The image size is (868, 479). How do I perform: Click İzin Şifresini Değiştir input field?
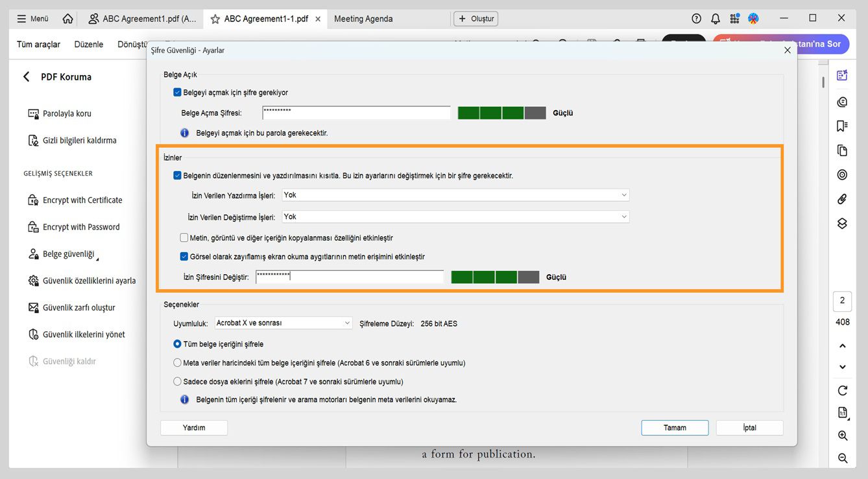(350, 277)
